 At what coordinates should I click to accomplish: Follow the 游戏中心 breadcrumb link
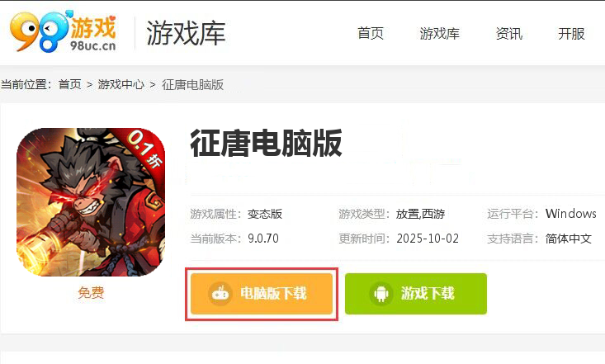coord(121,84)
